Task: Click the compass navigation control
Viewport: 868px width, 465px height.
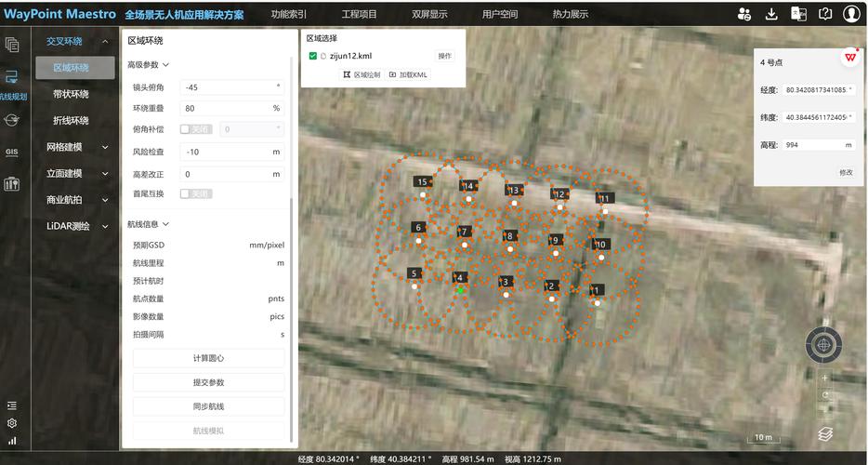Action: [823, 346]
